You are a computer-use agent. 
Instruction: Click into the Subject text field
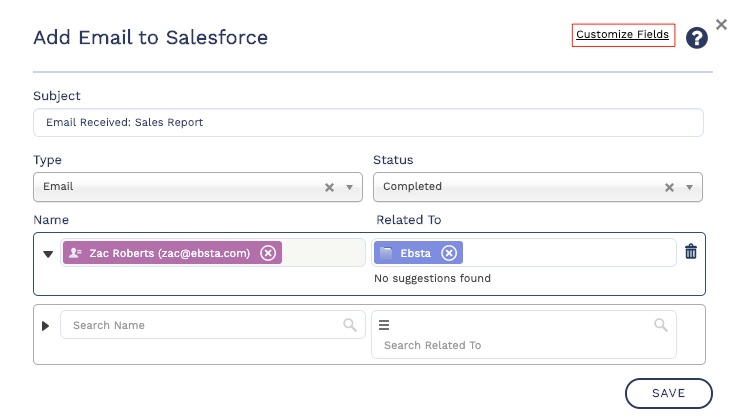coord(368,123)
